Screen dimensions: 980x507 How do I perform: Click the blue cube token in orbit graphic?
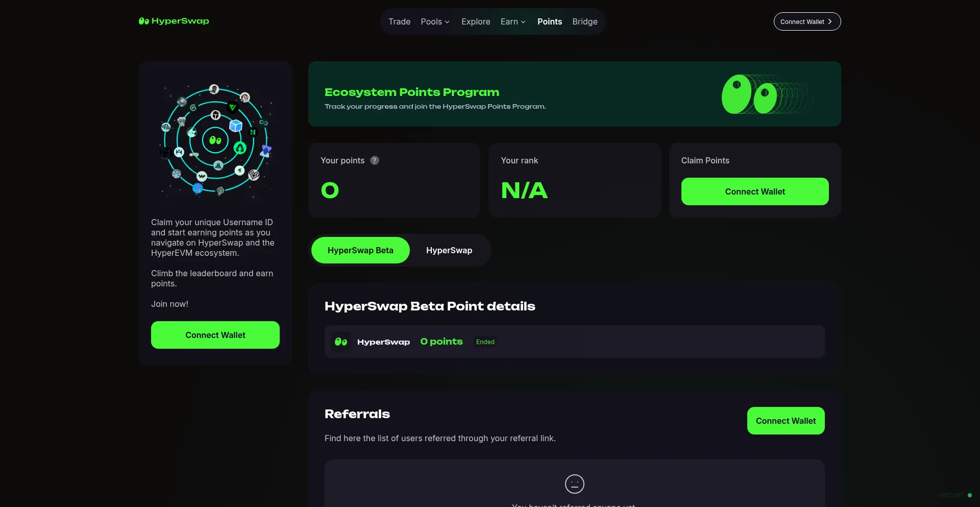[235, 126]
